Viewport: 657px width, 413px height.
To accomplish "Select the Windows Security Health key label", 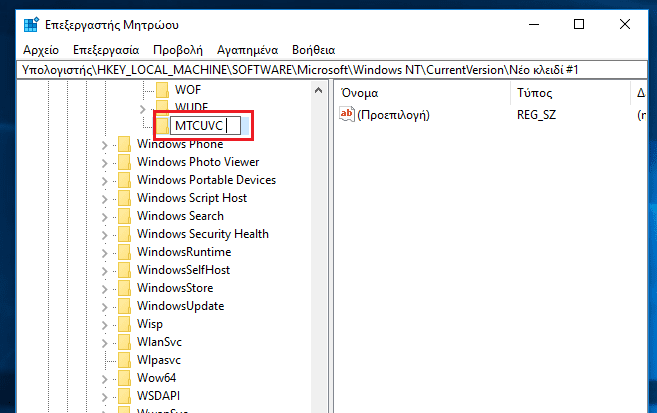I will pos(203,234).
